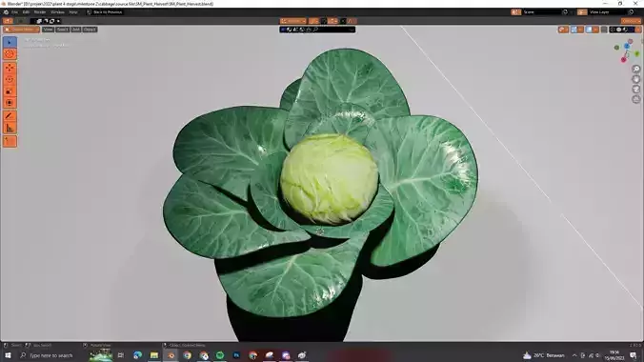Click the cabbage head in viewport
Image resolution: width=644 pixels, height=362 pixels.
click(329, 178)
